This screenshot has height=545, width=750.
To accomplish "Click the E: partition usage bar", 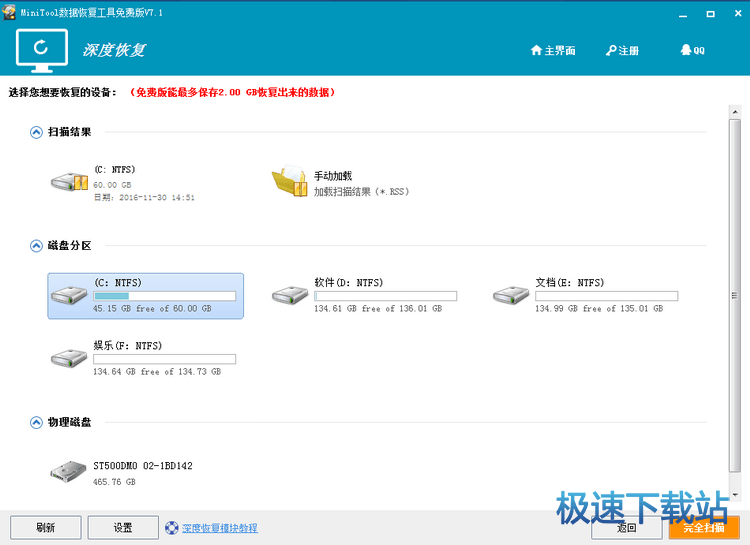I will click(x=607, y=296).
